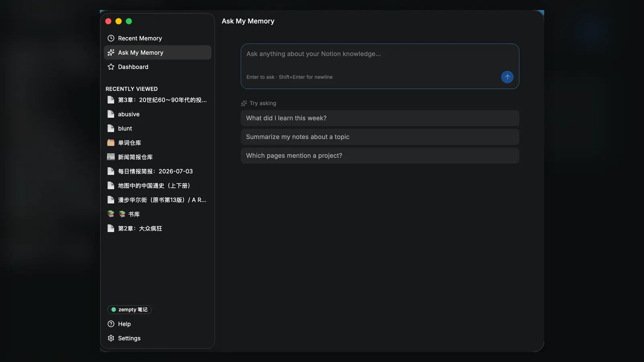
Task: Open recently viewed "新闻简报仓库"
Action: (157, 157)
